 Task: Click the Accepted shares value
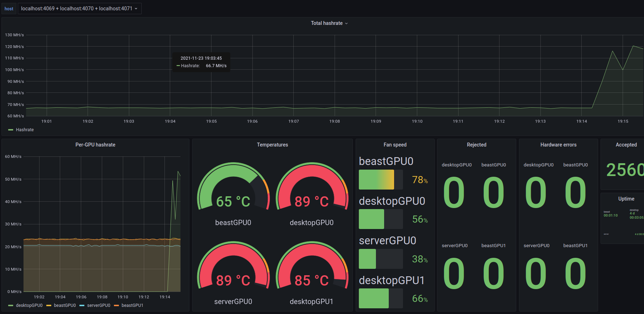(x=625, y=170)
